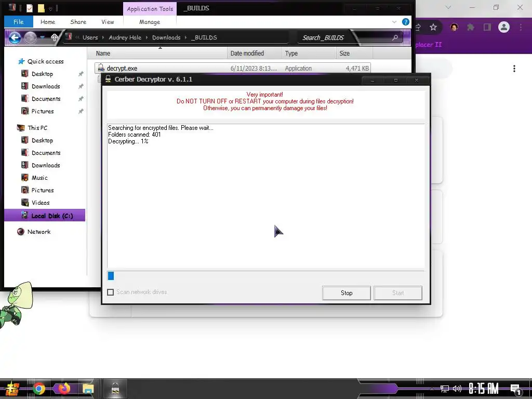The image size is (532, 399).
Task: Open Chrome's three-dot menu
Action: [521, 27]
